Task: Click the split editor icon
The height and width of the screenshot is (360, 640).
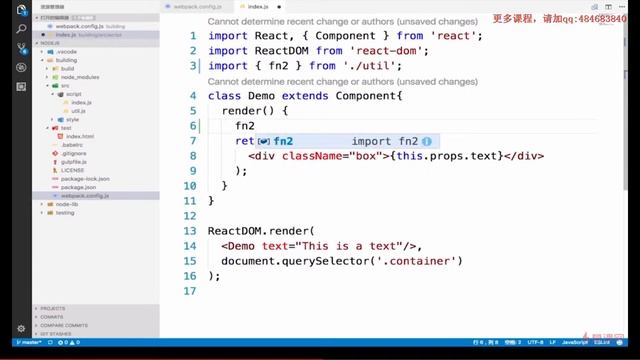Action: (608, 7)
